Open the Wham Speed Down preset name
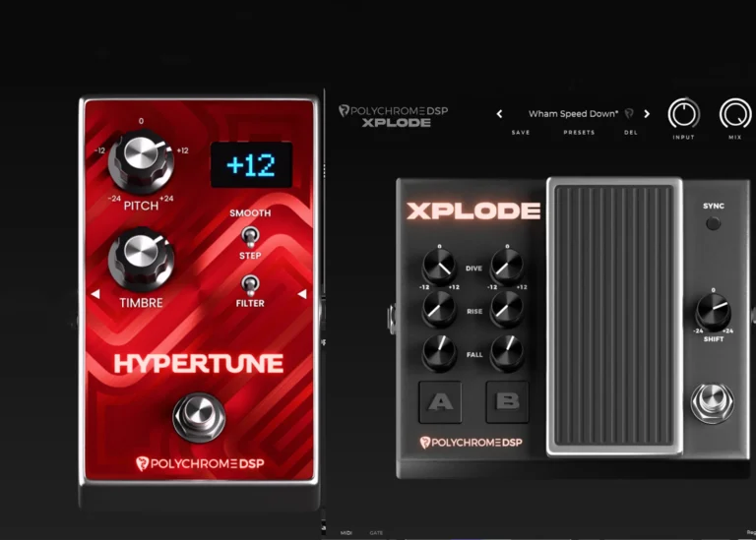The width and height of the screenshot is (756, 540). point(573,114)
